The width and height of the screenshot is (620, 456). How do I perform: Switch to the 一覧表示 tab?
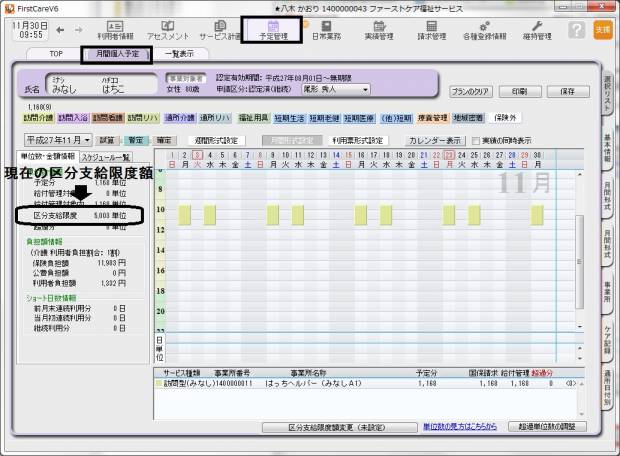point(178,54)
